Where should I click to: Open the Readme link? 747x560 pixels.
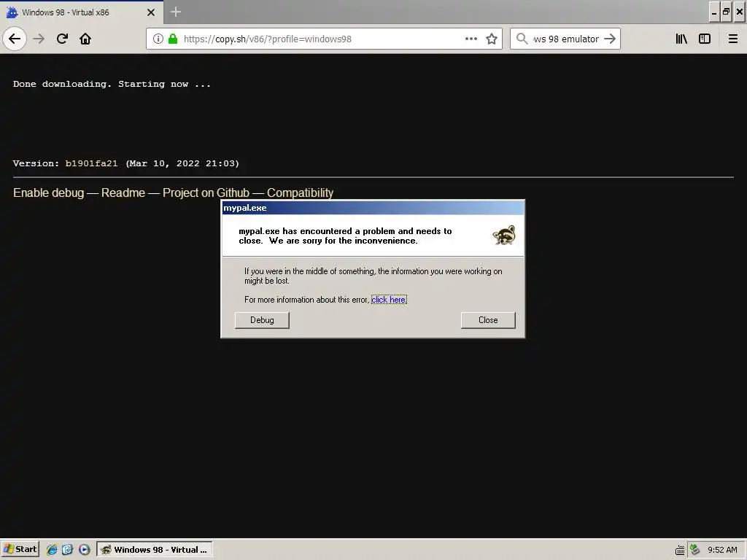(x=123, y=192)
